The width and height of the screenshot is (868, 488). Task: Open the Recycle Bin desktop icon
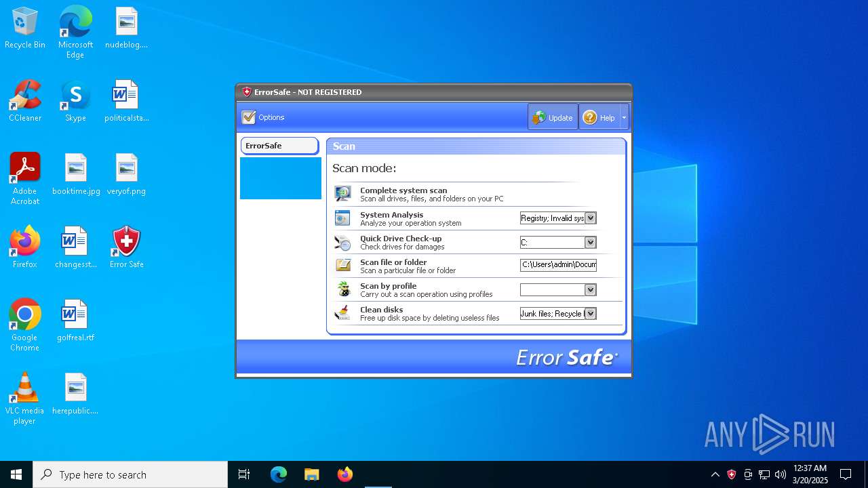25,28
